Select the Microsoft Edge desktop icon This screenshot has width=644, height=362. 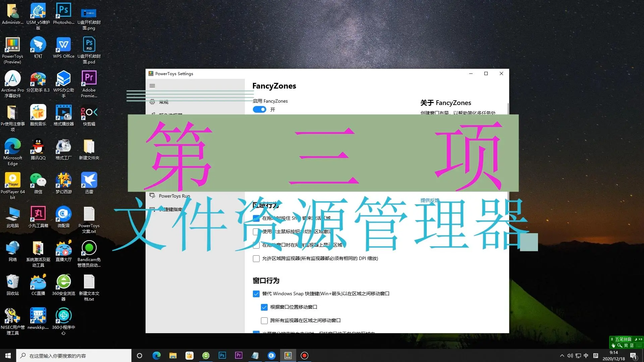click(13, 152)
